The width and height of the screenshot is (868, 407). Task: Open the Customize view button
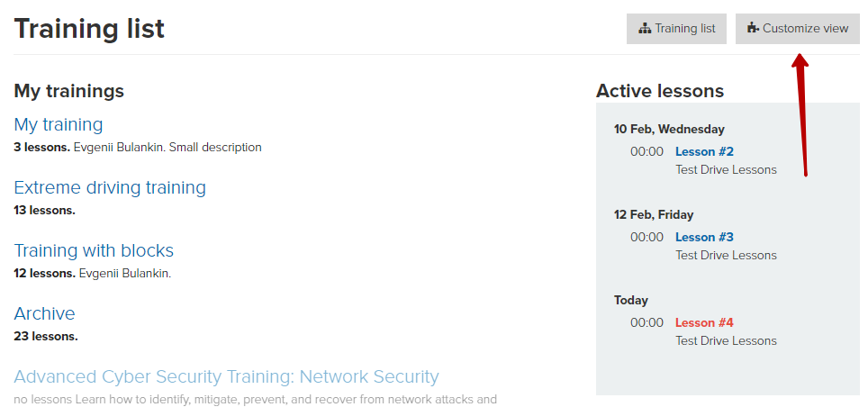click(798, 29)
